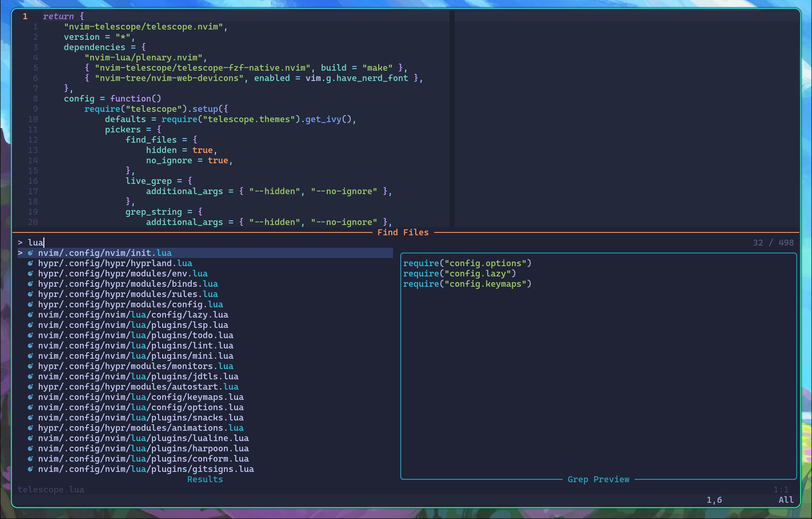Screen dimensions: 812x519
Task: Click the 'config = function()' line
Action: [113, 99]
